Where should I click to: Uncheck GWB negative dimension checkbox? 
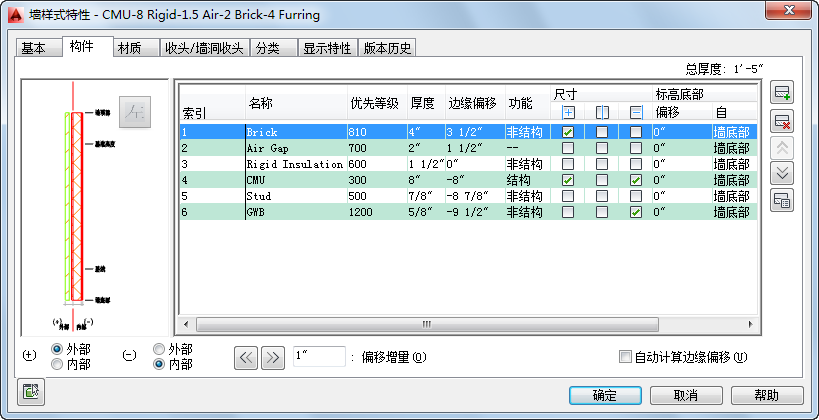click(636, 213)
